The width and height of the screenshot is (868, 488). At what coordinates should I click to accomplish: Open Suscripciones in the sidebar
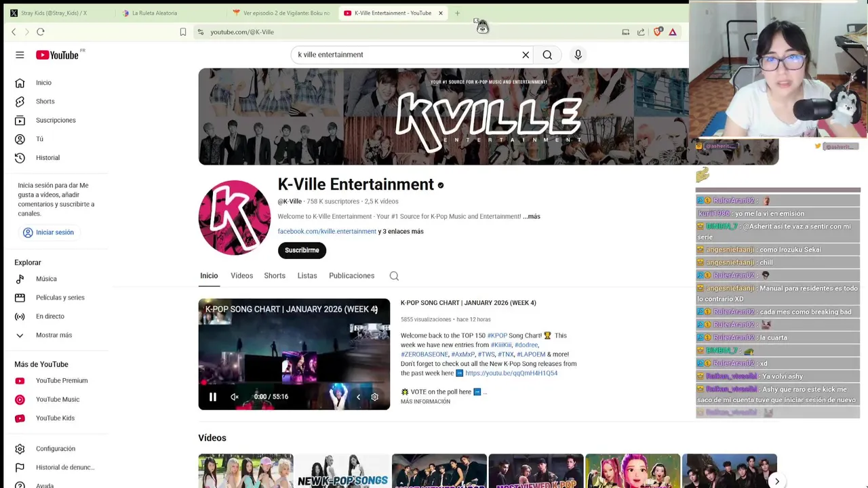(x=57, y=120)
